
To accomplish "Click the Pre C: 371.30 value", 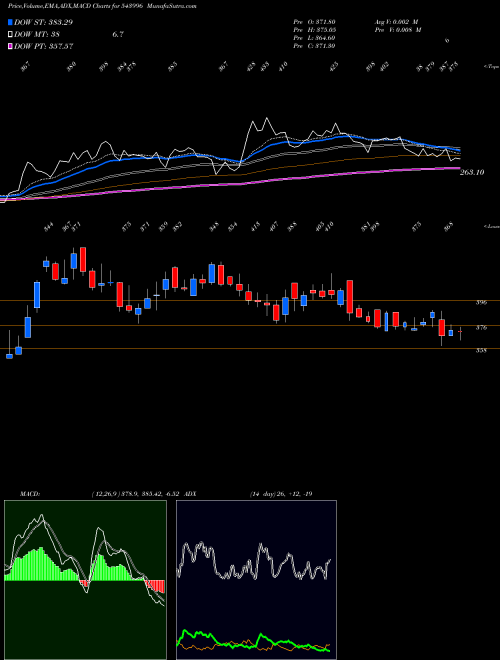I will coord(314,46).
